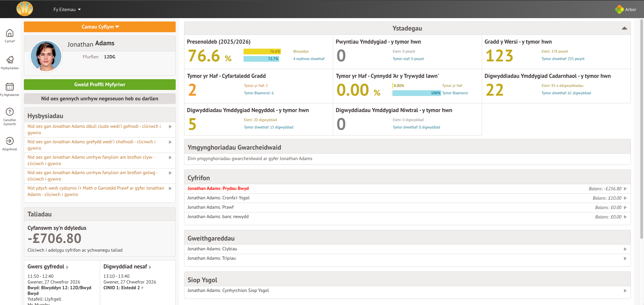Image resolution: width=644 pixels, height=305 pixels.
Task: Open the Cartref home icon
Action: tap(10, 33)
